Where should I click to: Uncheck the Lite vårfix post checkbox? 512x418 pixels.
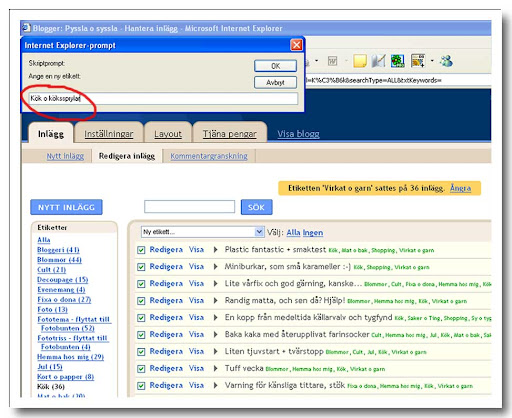(x=141, y=284)
